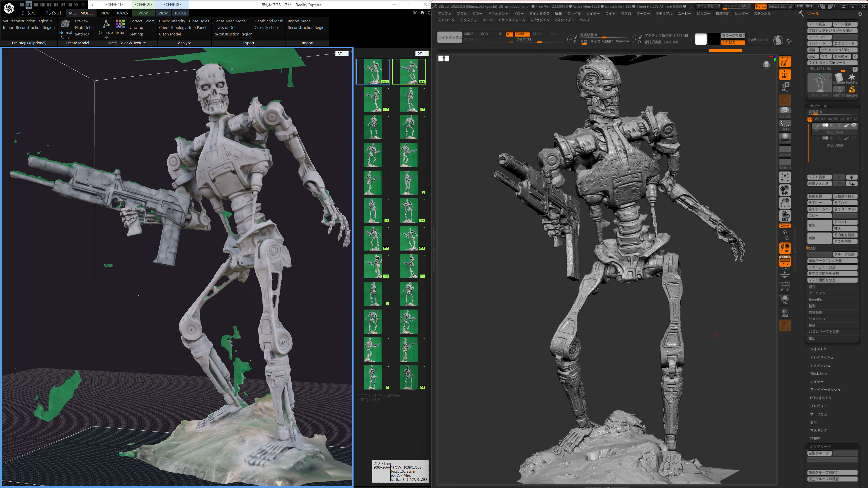Toggle Transparency (透明) button
Screen dimensions: 868x488
pos(785,312)
